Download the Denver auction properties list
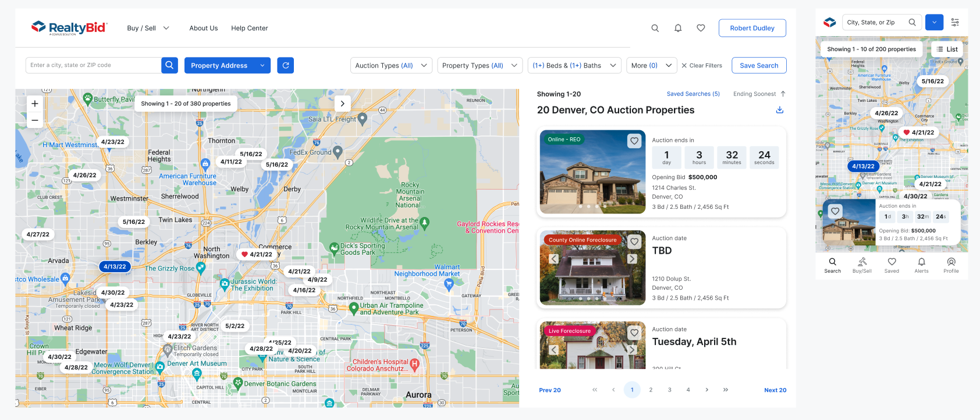This screenshot has height=420, width=980. pos(780,110)
